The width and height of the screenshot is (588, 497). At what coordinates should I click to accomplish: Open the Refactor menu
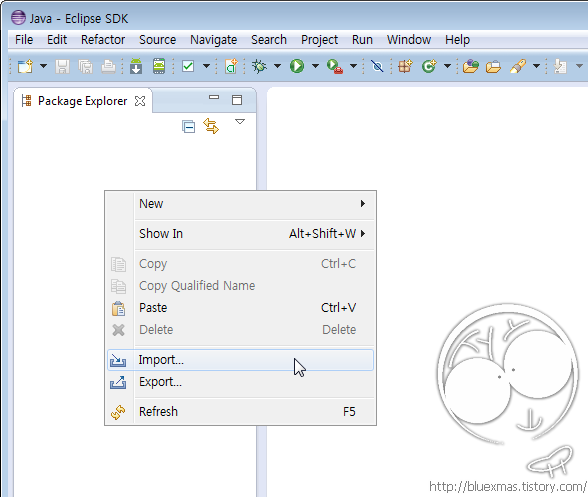coord(103,40)
